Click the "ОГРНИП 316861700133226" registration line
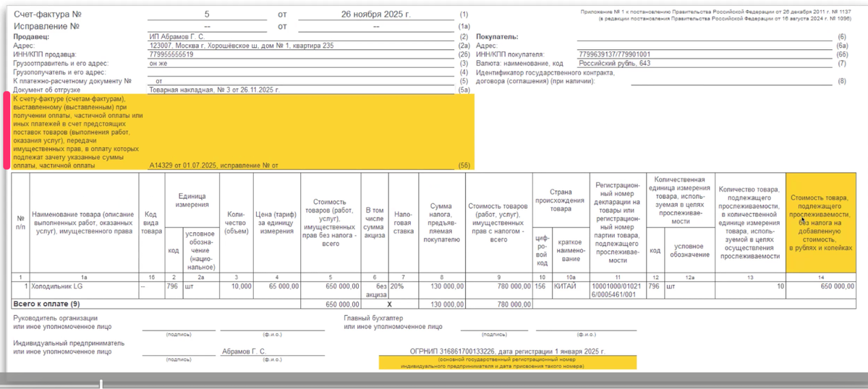The image size is (868, 389). [x=507, y=351]
